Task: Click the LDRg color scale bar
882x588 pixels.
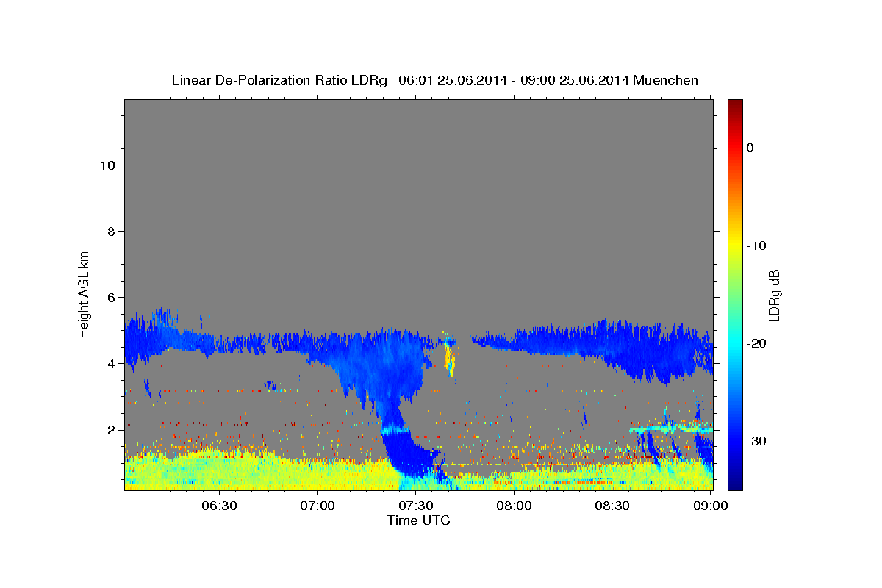Action: (x=735, y=295)
